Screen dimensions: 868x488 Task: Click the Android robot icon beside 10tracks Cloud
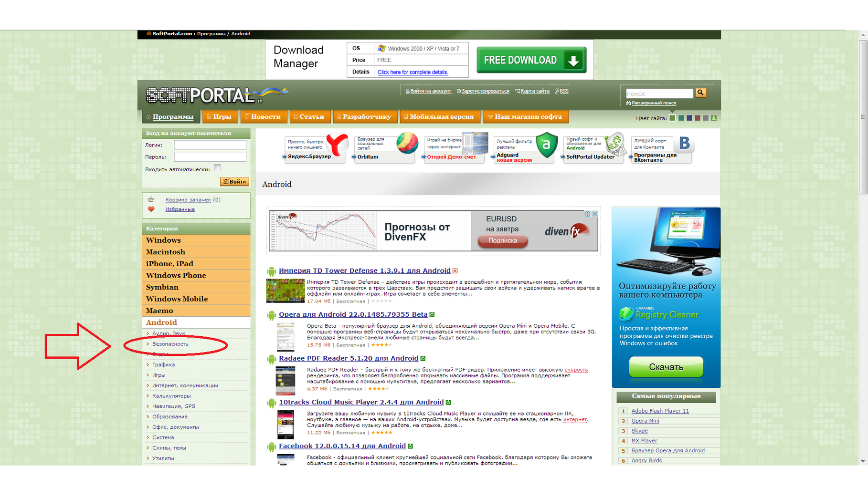point(272,403)
